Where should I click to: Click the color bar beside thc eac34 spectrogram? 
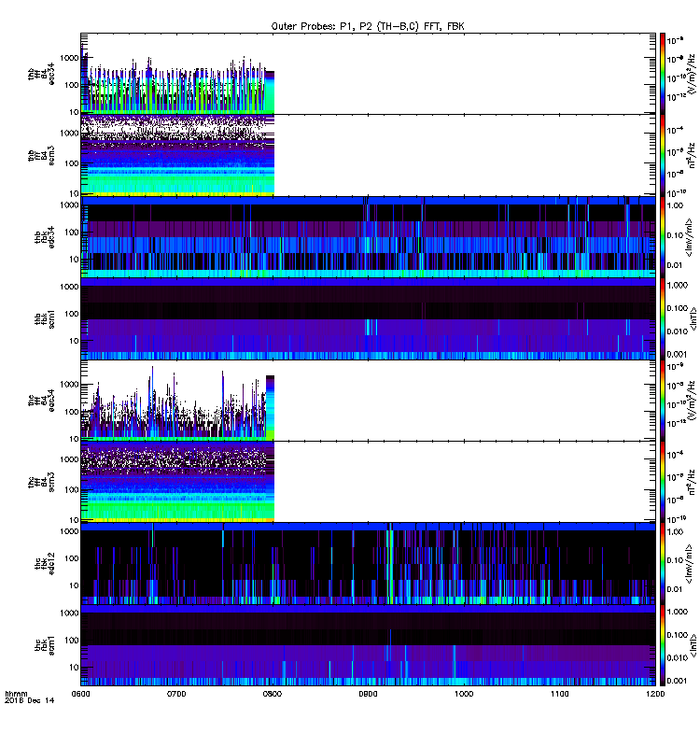point(662,401)
